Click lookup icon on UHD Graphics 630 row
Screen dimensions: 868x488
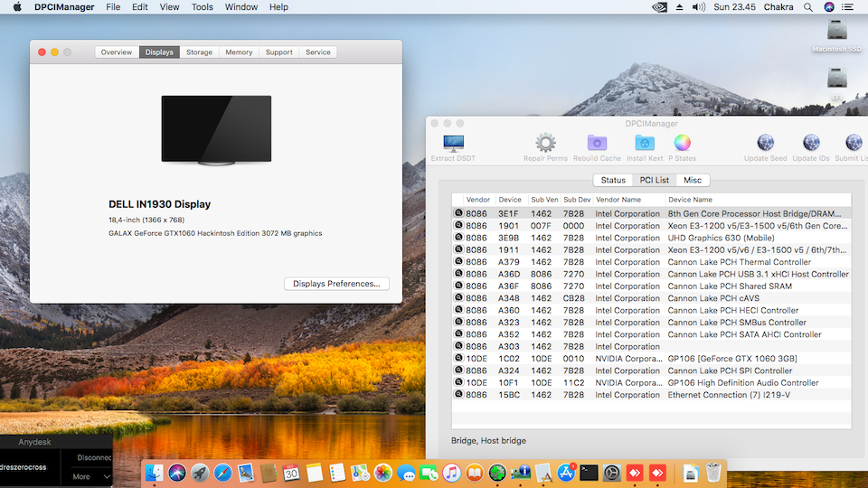click(458, 238)
